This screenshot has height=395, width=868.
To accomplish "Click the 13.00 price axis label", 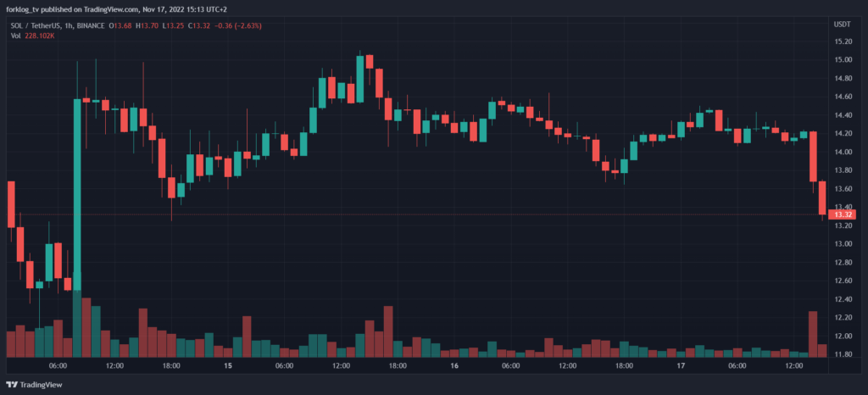I will tap(843, 244).
